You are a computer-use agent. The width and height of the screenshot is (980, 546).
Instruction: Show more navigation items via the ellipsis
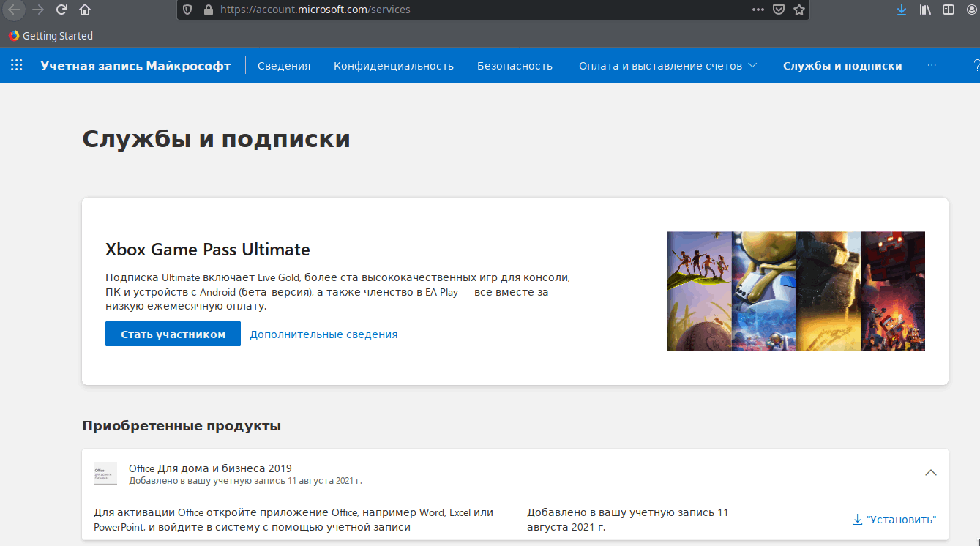932,65
